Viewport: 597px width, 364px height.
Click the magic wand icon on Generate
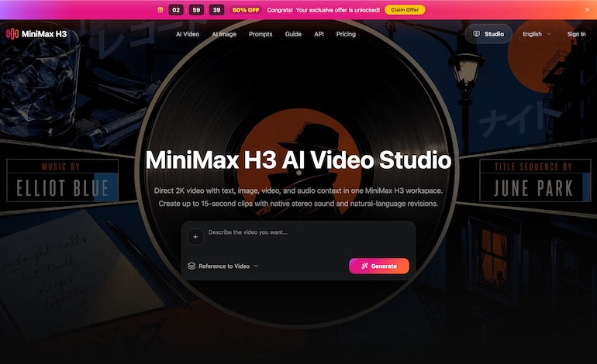click(x=364, y=266)
